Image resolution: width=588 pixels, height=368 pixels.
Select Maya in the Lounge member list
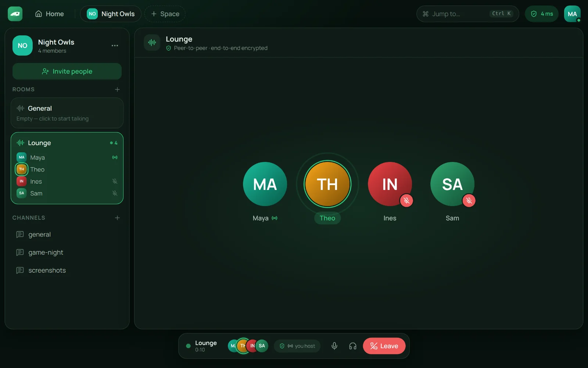(x=67, y=158)
